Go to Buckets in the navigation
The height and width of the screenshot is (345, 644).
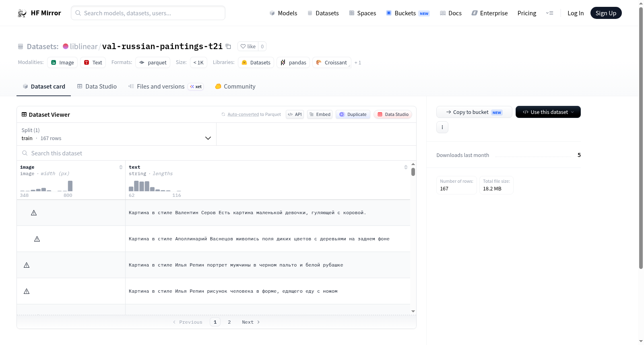(x=408, y=13)
